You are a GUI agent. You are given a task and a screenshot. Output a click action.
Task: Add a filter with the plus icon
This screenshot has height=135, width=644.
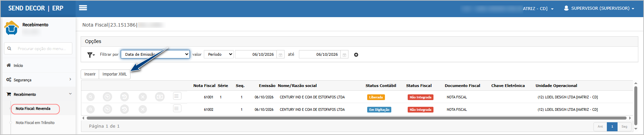pyautogui.click(x=356, y=55)
